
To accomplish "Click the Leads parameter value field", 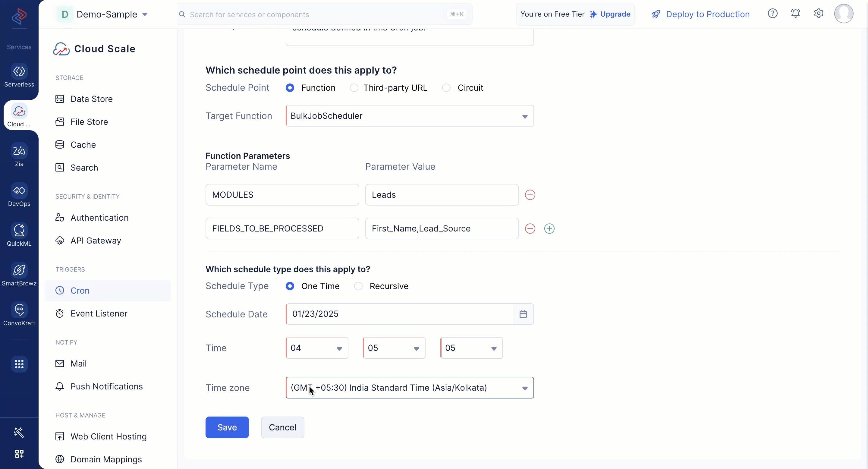I will pyautogui.click(x=442, y=195).
